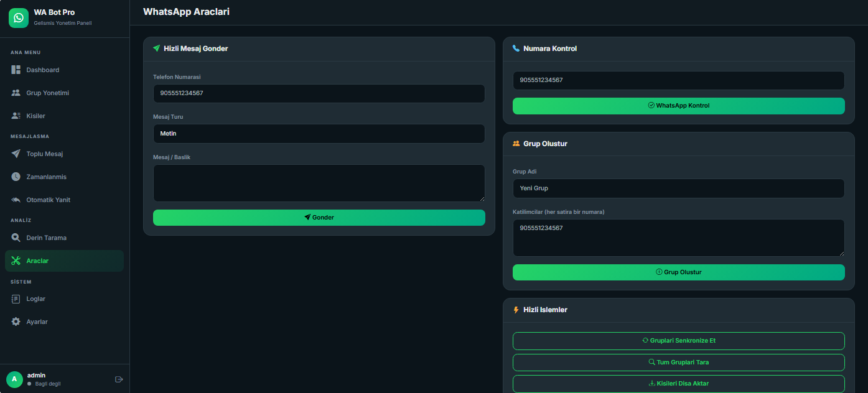Click the Toplu Mesaj paper plane icon
The width and height of the screenshot is (868, 393).
[x=16, y=154]
